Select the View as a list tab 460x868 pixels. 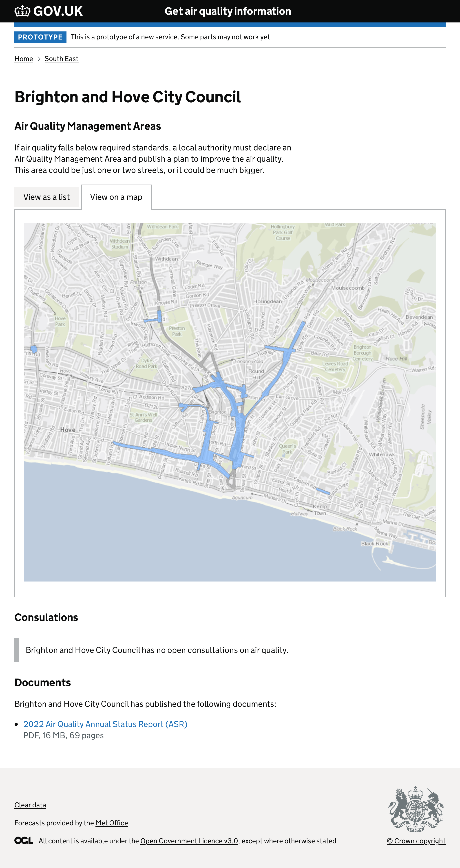46,197
